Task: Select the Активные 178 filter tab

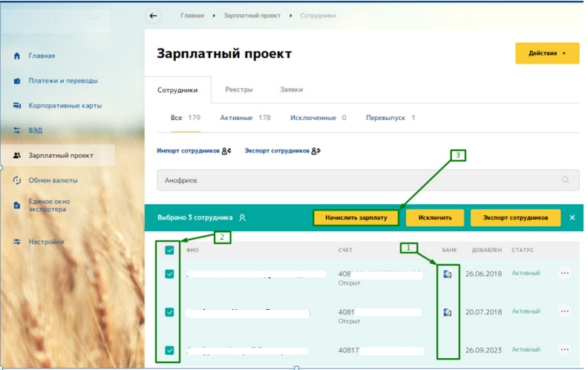Action: click(245, 118)
